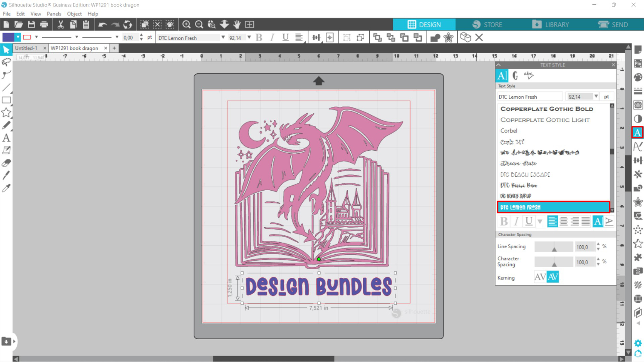Select the Text tool in left toolbar
This screenshot has width=644, height=362.
6,138
